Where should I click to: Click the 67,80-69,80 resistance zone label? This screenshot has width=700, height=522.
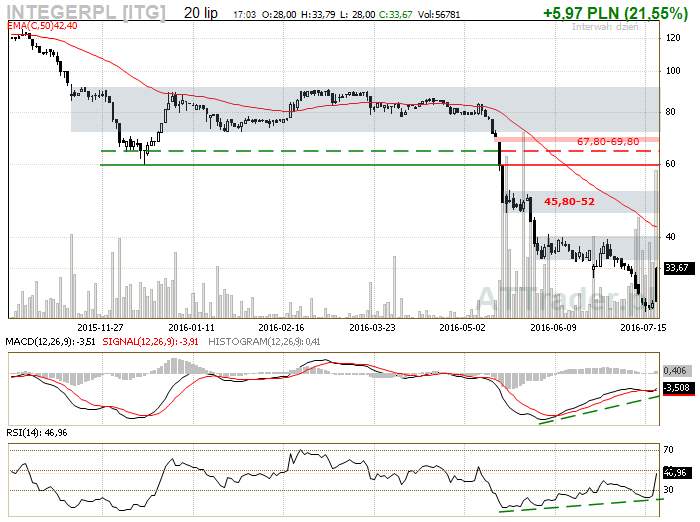click(608, 142)
